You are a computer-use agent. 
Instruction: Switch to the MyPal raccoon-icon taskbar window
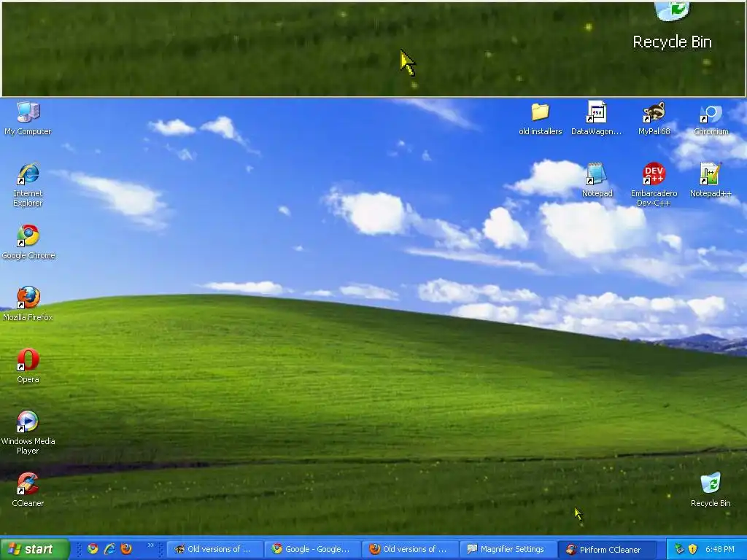[x=216, y=549]
